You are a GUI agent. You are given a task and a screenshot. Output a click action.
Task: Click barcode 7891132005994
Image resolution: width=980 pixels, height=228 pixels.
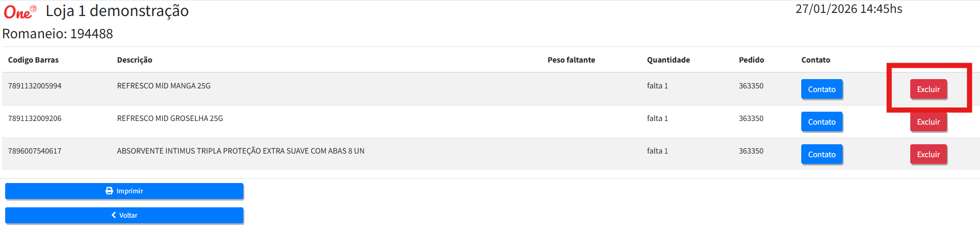pos(35,86)
